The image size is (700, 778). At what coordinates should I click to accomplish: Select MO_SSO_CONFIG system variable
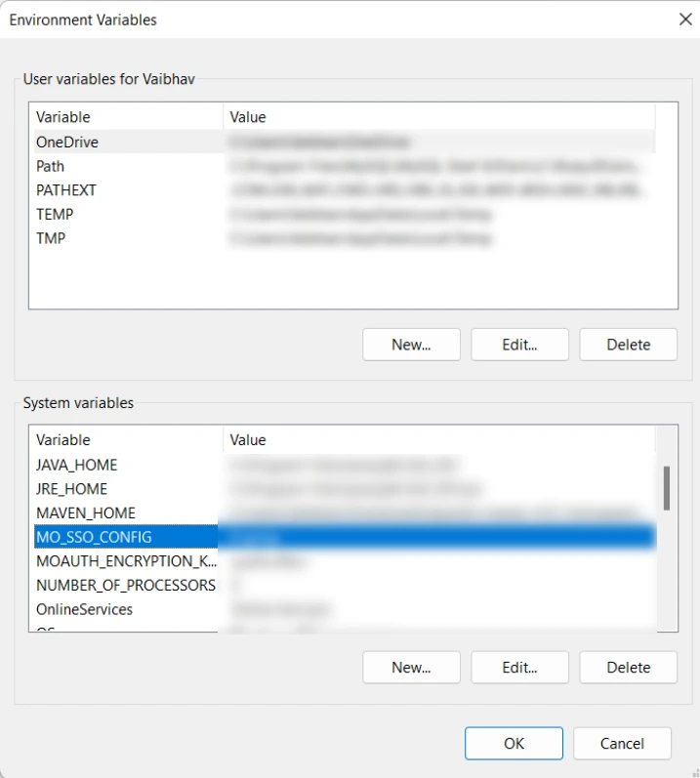coord(345,537)
